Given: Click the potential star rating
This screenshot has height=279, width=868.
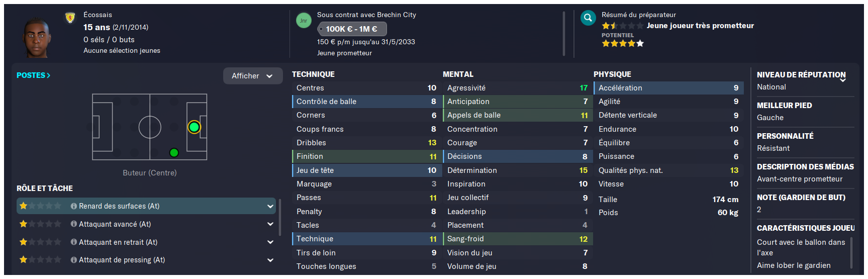Looking at the screenshot, I should (623, 44).
